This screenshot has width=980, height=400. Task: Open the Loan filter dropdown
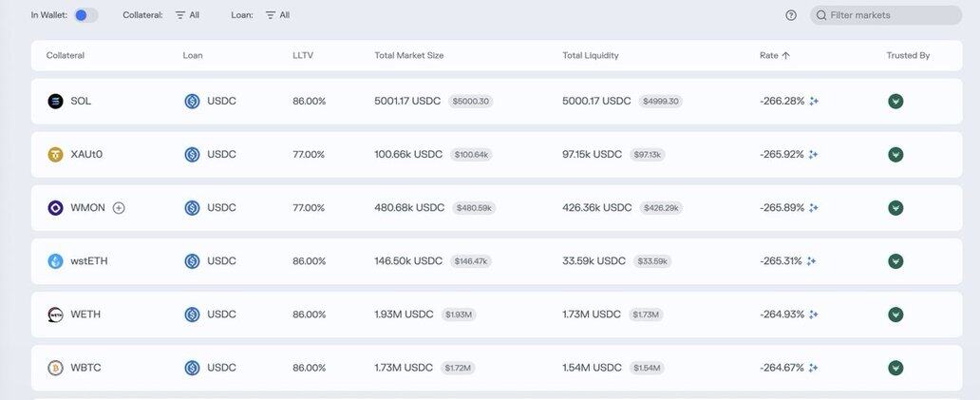coord(277,15)
